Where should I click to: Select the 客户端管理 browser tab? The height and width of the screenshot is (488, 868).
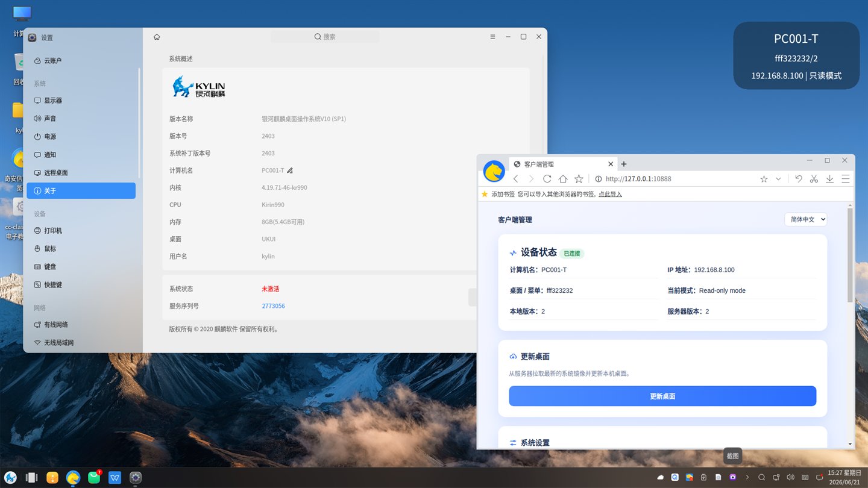pyautogui.click(x=562, y=164)
